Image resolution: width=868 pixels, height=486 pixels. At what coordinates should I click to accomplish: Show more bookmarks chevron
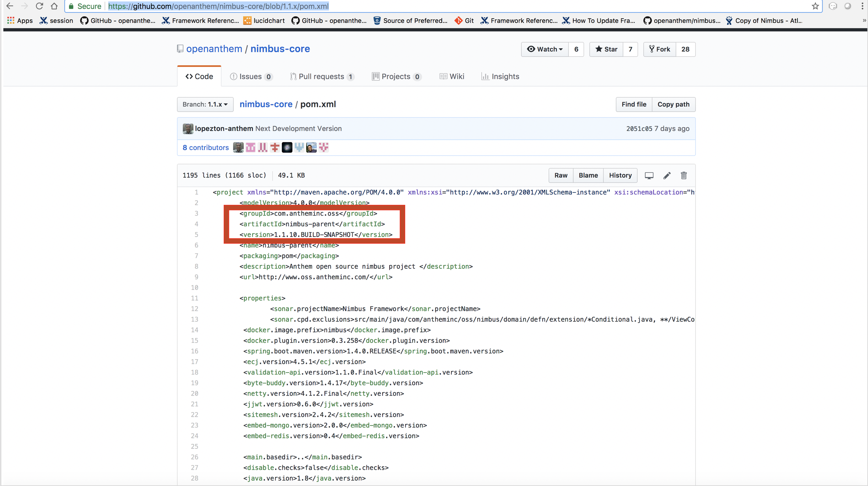tap(864, 20)
